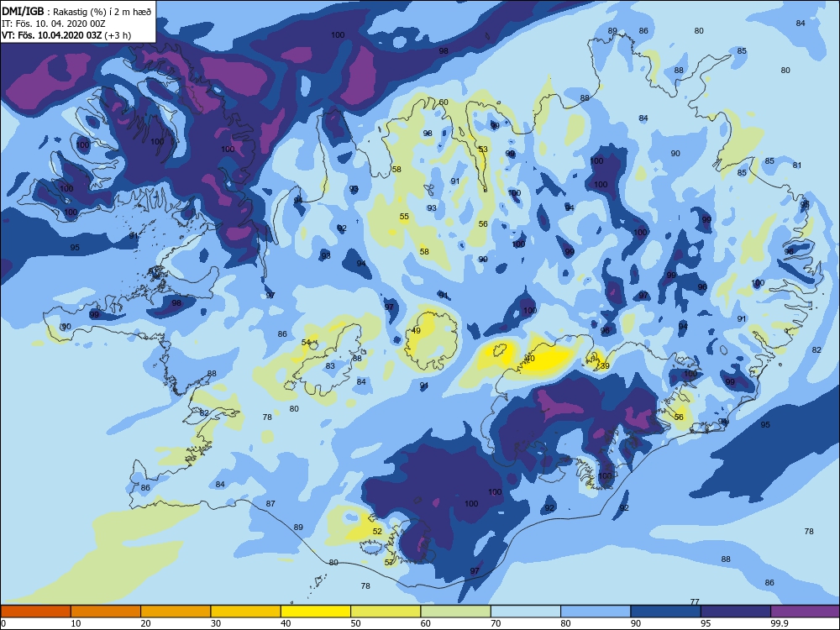840x630 pixels.
Task: Select the 87 humidity value on the map
Action: pyautogui.click(x=270, y=503)
